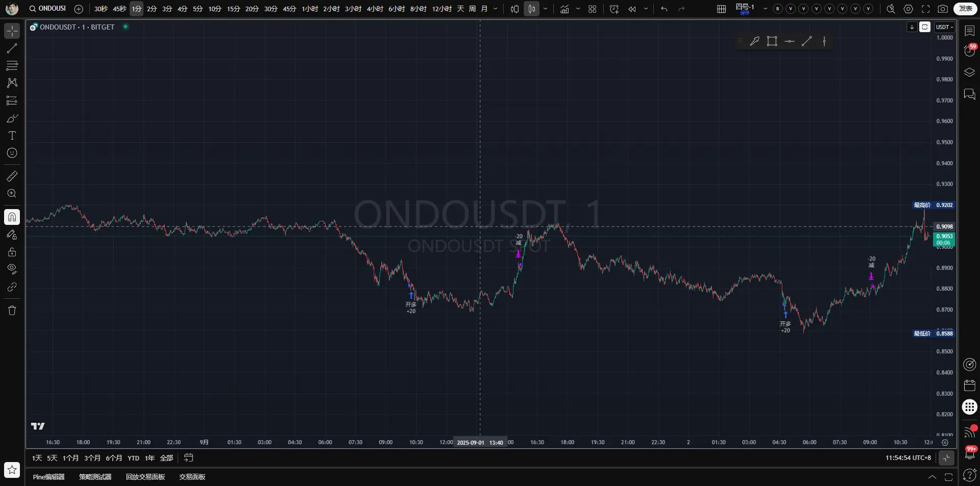Image resolution: width=980 pixels, height=486 pixels.
Task: Expand the chart style dropdown arrow
Action: point(546,9)
